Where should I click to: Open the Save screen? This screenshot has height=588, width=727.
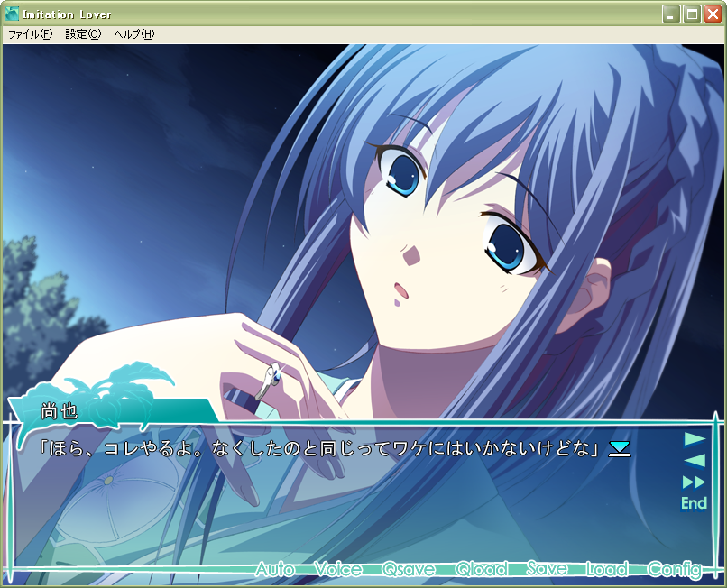(548, 569)
